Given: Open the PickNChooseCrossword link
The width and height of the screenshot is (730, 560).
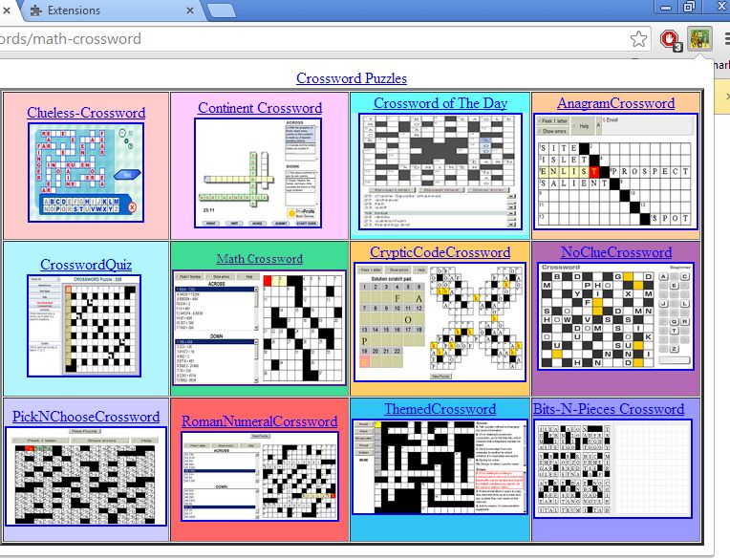Looking at the screenshot, I should point(86,416).
